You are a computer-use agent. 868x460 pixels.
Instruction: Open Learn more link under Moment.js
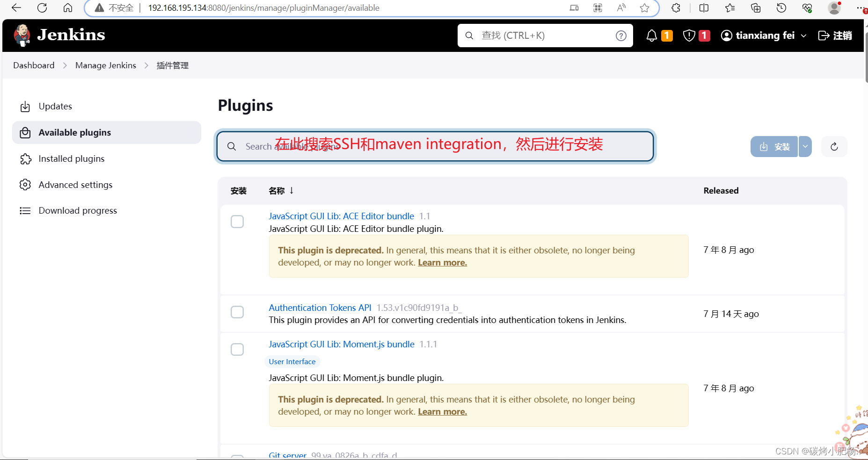(442, 412)
